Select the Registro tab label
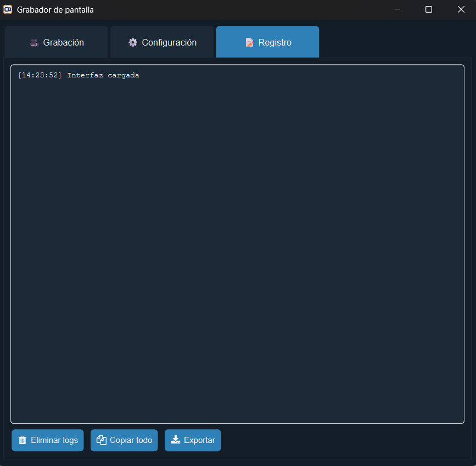Viewport: 476px width, 466px height. pyautogui.click(x=275, y=42)
